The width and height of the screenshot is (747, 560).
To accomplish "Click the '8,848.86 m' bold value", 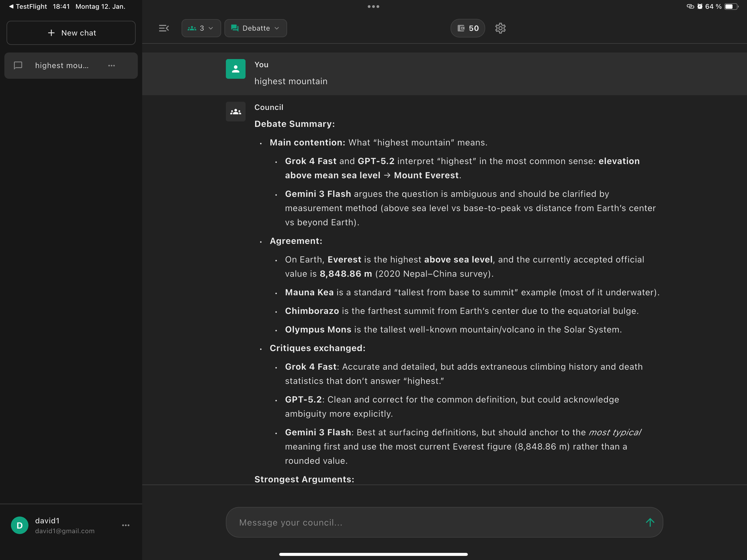I will pos(346,274).
